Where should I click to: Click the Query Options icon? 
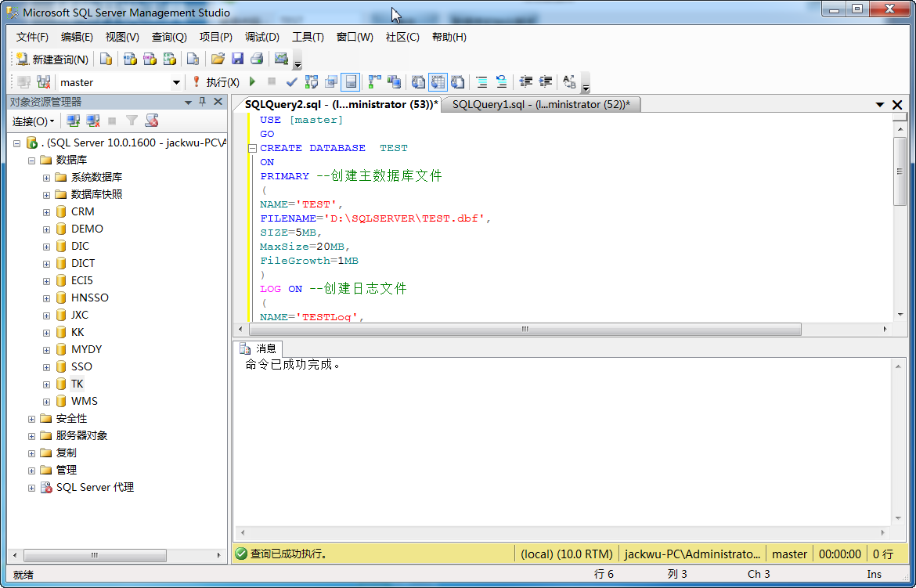pyautogui.click(x=331, y=82)
